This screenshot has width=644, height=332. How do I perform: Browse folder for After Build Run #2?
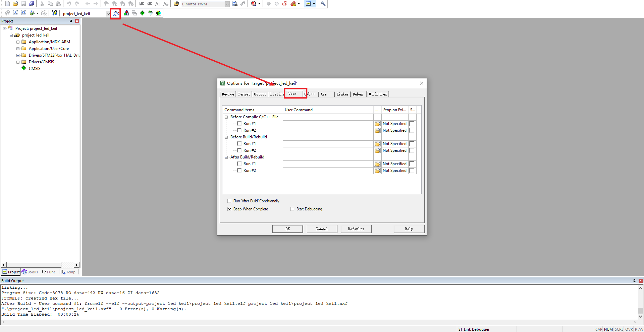point(378,171)
